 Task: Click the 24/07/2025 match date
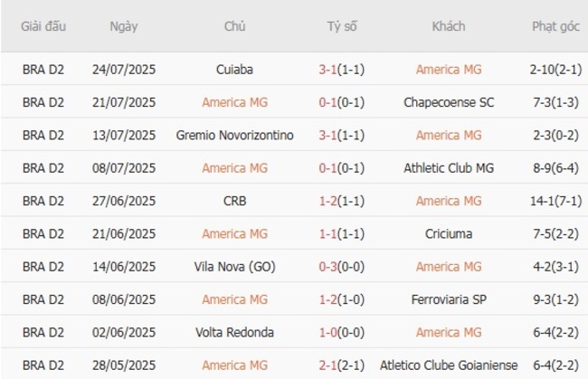pos(124,69)
